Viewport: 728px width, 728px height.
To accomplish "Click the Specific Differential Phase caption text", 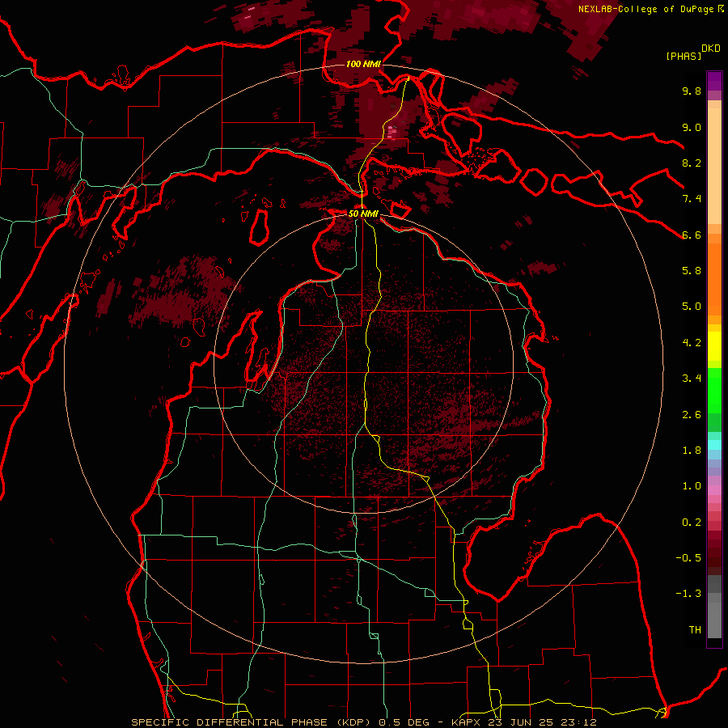I will 363,722.
